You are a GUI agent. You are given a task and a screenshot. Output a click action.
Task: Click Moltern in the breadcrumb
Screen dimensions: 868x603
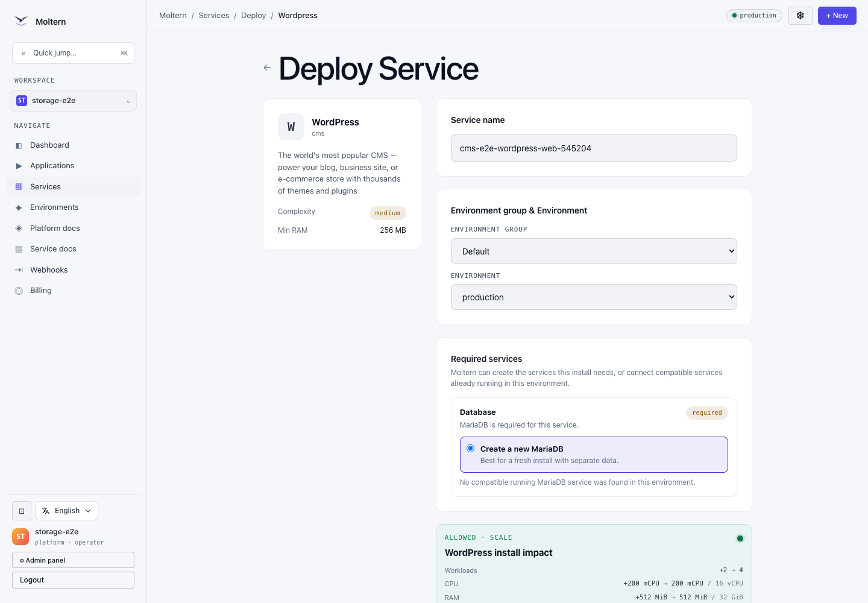173,16
